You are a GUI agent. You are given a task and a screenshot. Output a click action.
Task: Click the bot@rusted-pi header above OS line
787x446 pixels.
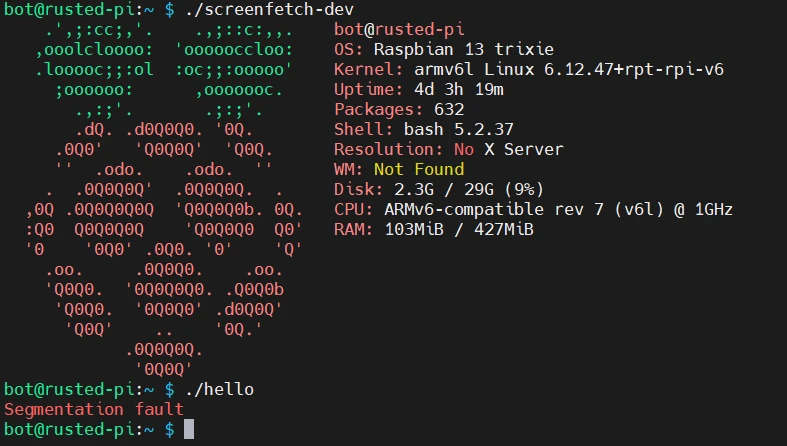[x=399, y=30]
